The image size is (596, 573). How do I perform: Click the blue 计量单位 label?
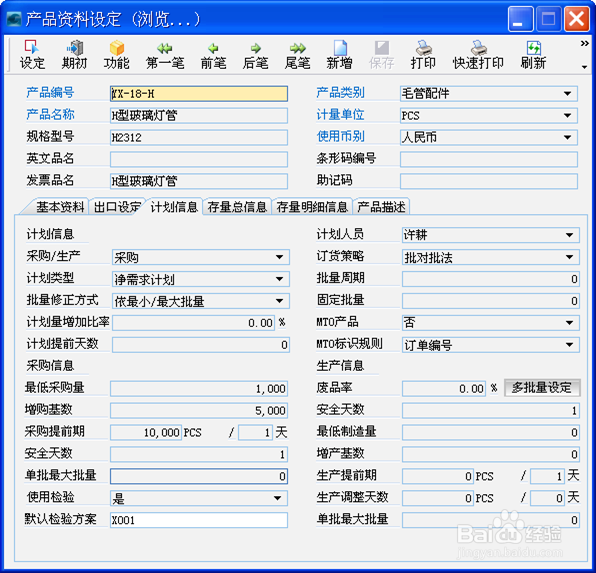point(340,114)
